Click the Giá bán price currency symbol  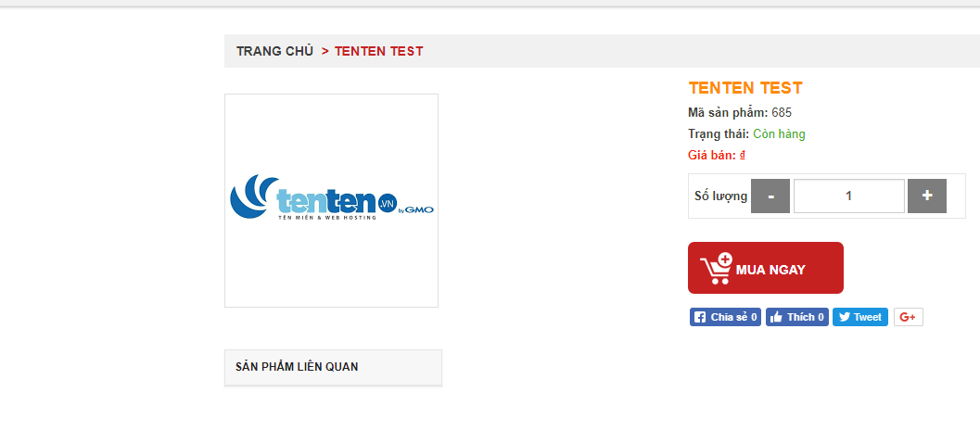742,155
